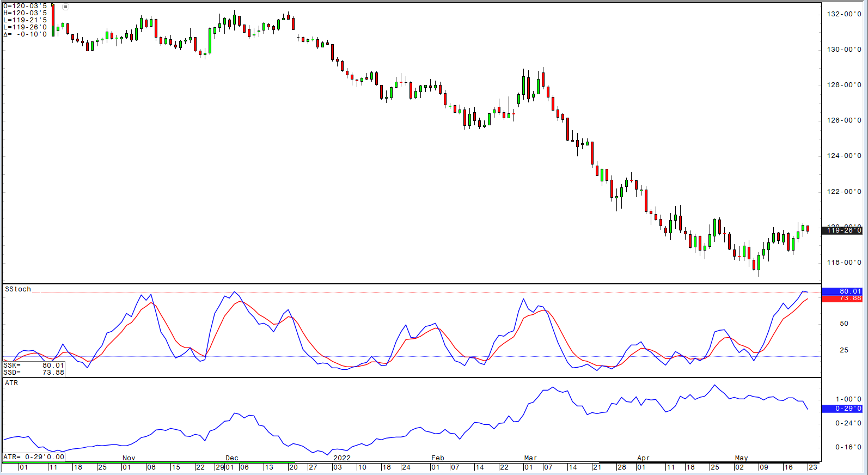Click the 122-00'0 price axis label
The width and height of the screenshot is (868, 475).
tap(844, 192)
